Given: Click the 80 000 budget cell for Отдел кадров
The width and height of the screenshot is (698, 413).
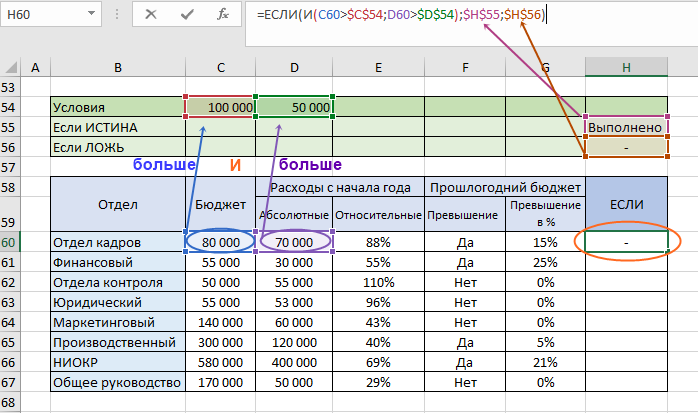Looking at the screenshot, I should (220, 242).
